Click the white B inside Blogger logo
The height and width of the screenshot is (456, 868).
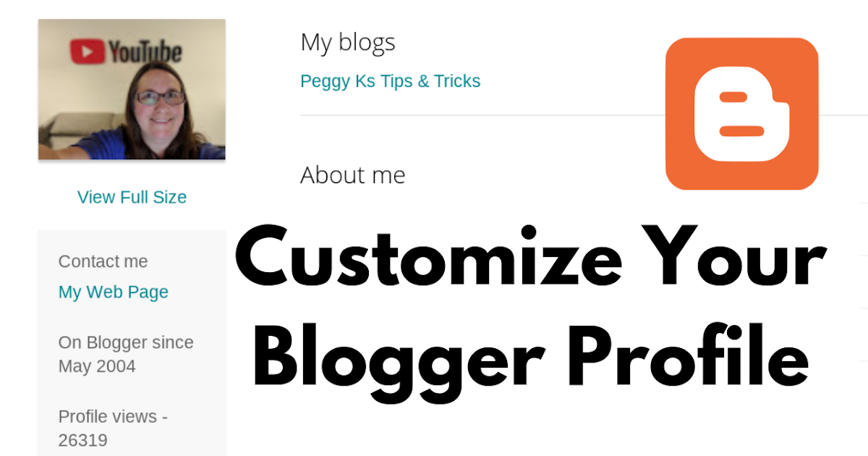tap(741, 114)
